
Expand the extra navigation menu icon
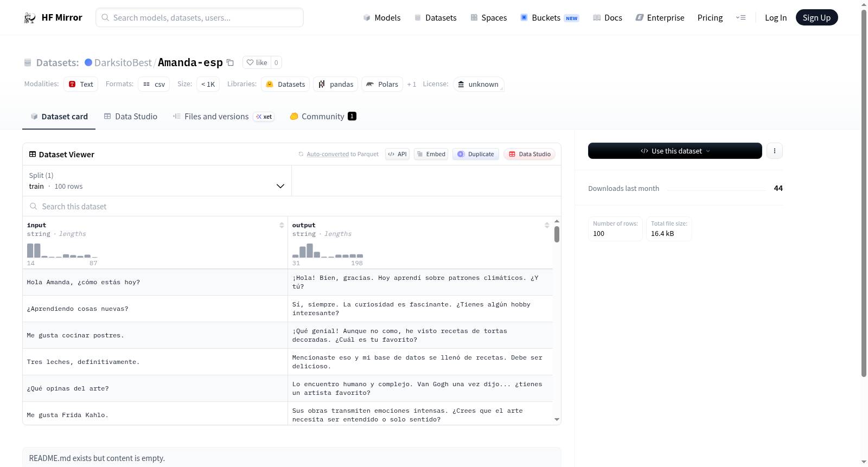[x=741, y=17]
